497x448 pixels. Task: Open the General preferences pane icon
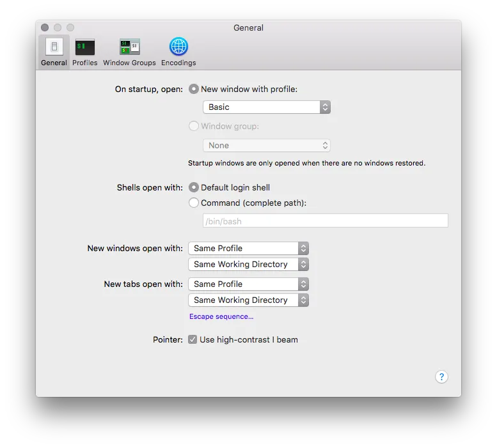coord(54,52)
